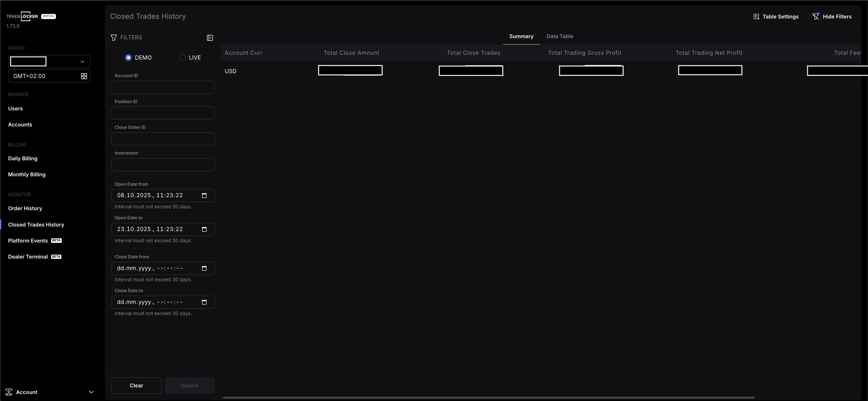Open calendar picker for Close Date from

[204, 268]
